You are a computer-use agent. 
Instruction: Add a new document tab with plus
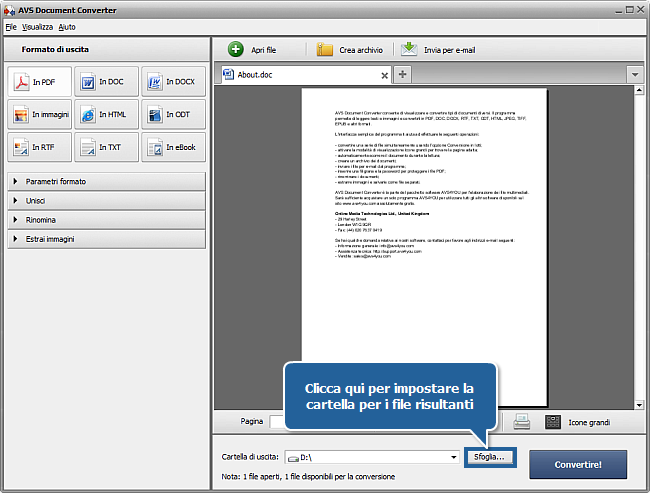(402, 75)
